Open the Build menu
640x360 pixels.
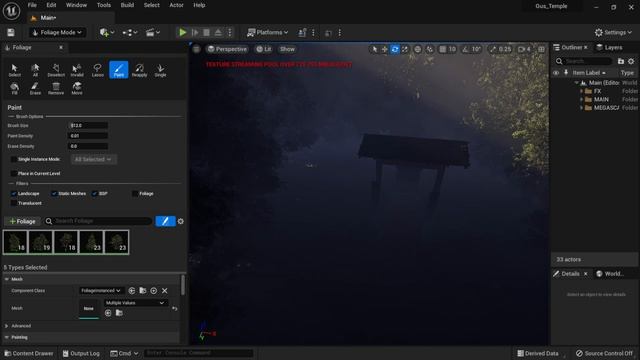tap(127, 5)
